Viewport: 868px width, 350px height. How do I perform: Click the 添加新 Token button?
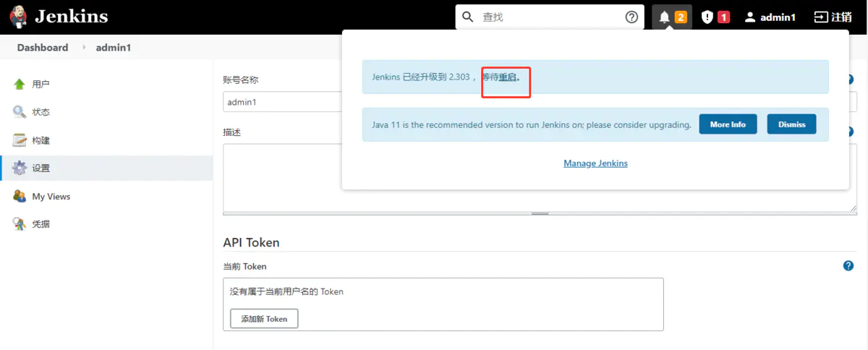[264, 319]
